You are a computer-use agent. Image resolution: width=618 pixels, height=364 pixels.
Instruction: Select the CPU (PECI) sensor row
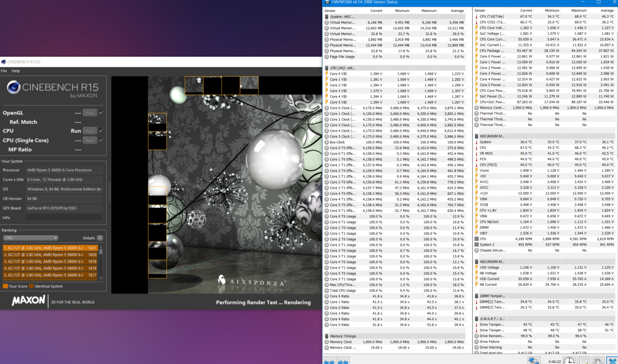[546, 165]
